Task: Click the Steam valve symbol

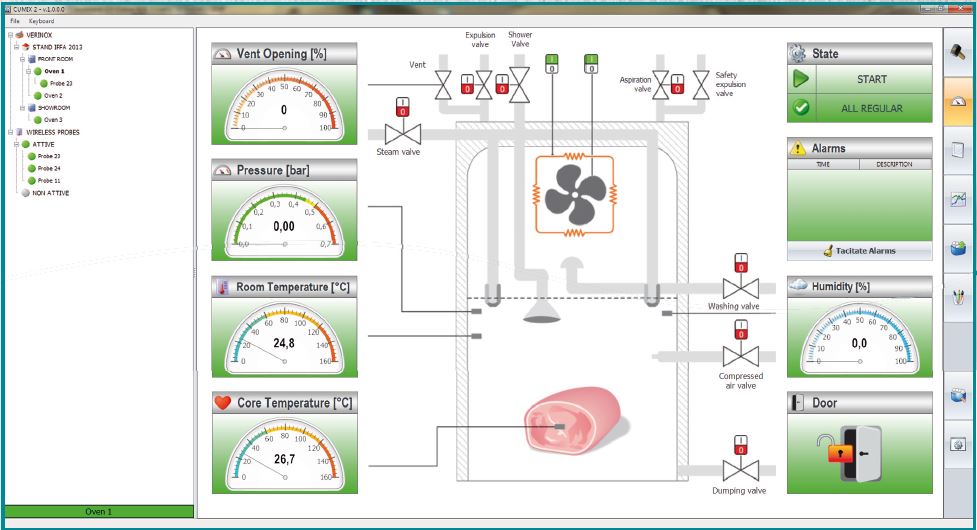Action: (403, 134)
